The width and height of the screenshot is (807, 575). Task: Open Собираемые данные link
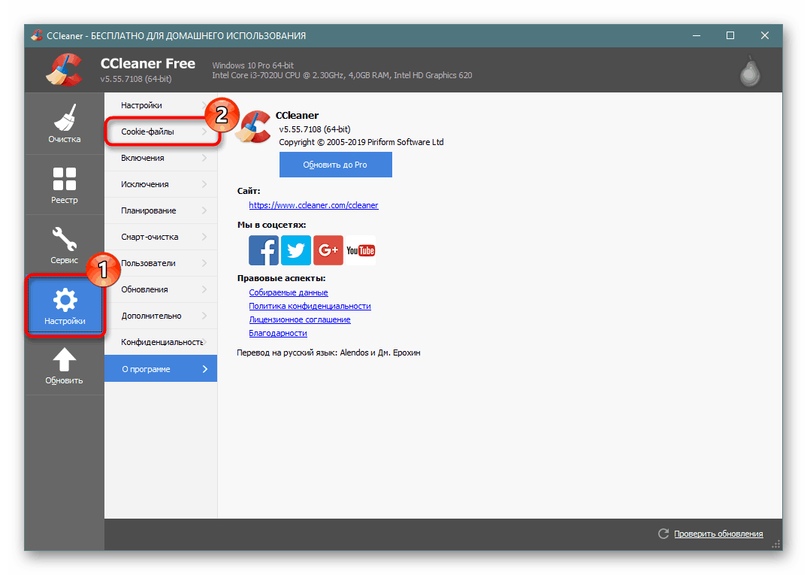[x=288, y=292]
